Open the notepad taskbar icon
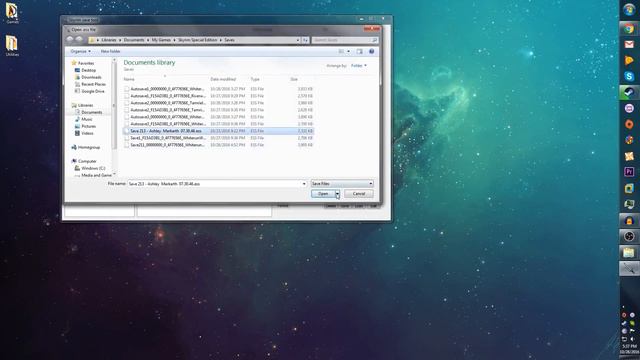 point(629,252)
